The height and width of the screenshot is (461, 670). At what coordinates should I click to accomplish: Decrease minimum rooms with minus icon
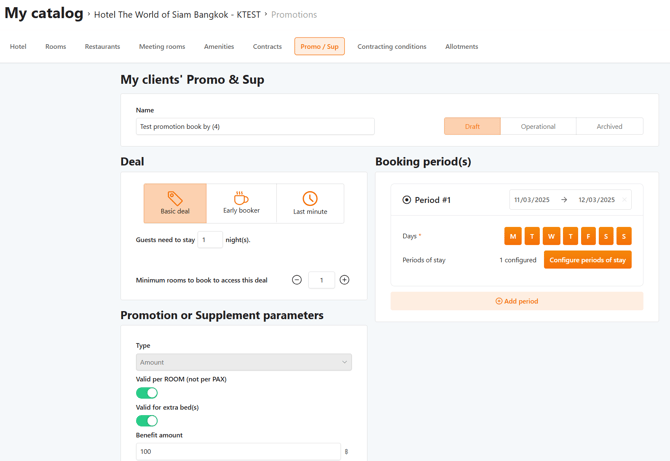[297, 280]
